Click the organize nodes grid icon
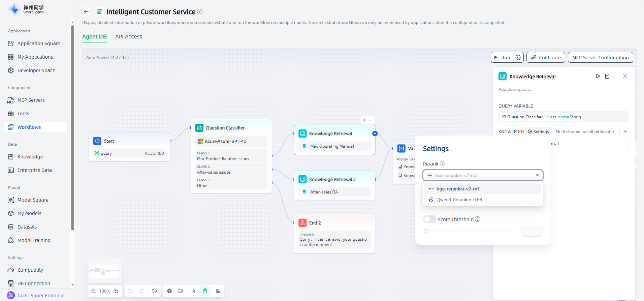Screen dimensions: 644x301 point(218,291)
